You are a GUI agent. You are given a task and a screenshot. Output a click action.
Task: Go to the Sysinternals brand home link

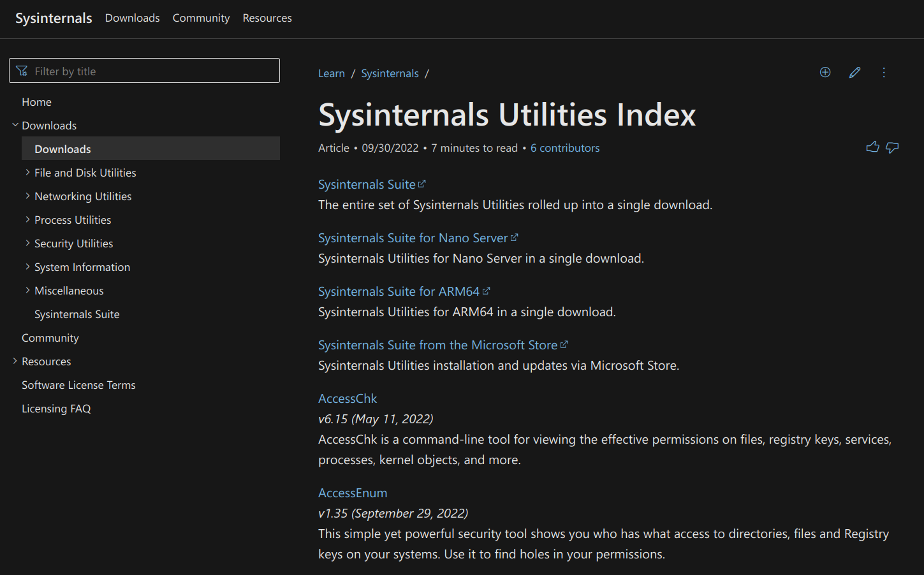tap(54, 18)
